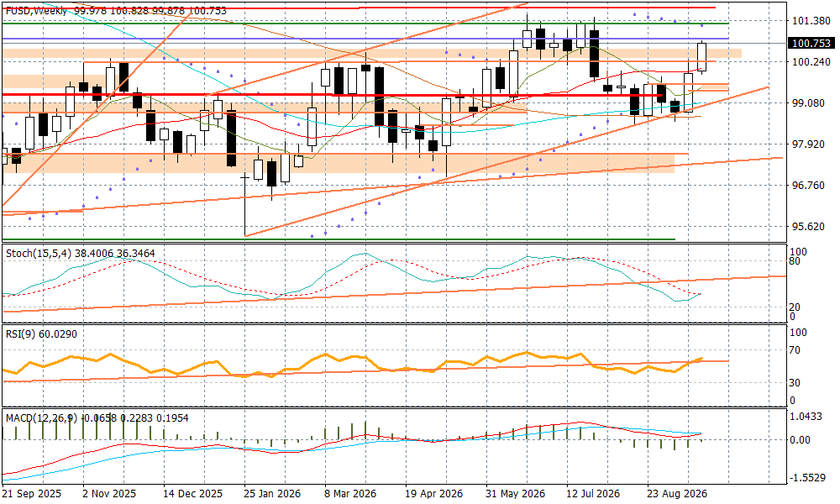Select the 8 Mar 2026 date label
840x504 pixels.
(349, 493)
